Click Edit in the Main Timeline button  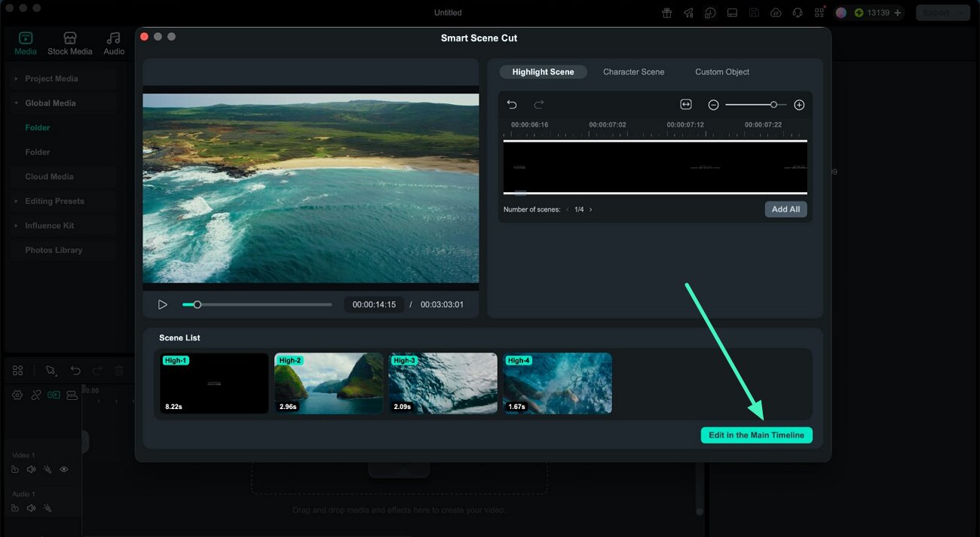757,435
